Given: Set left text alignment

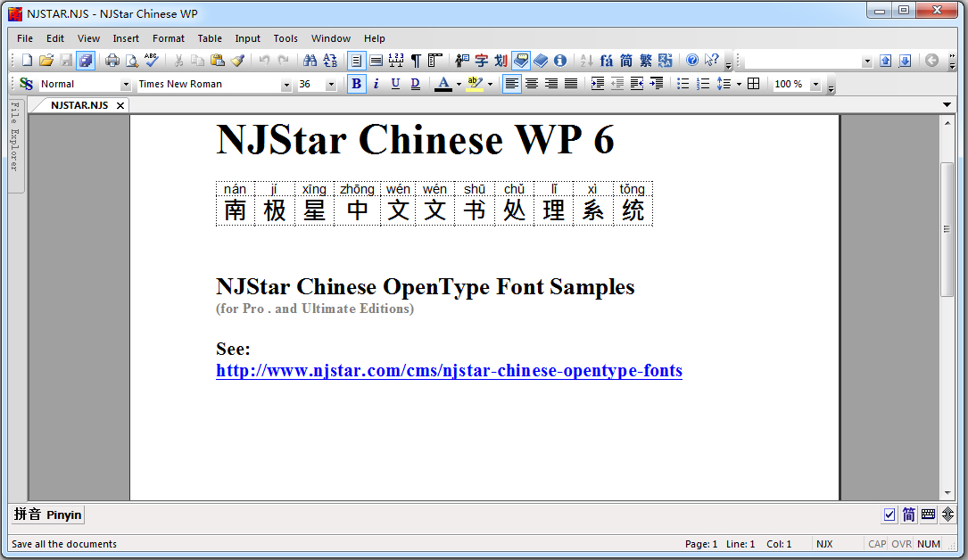Looking at the screenshot, I should 511,84.
